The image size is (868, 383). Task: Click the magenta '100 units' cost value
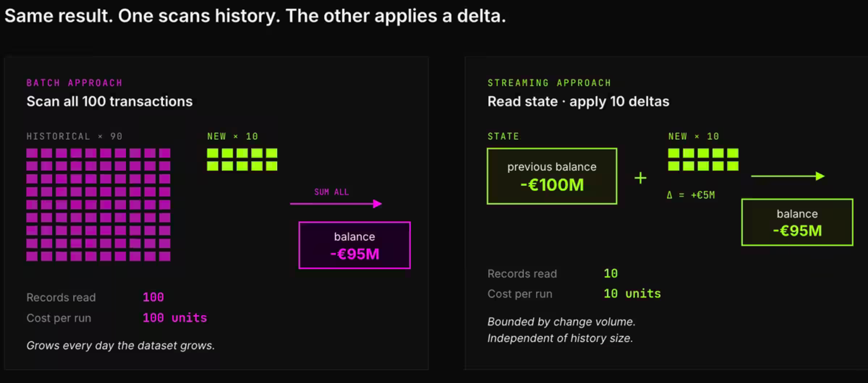[175, 318]
